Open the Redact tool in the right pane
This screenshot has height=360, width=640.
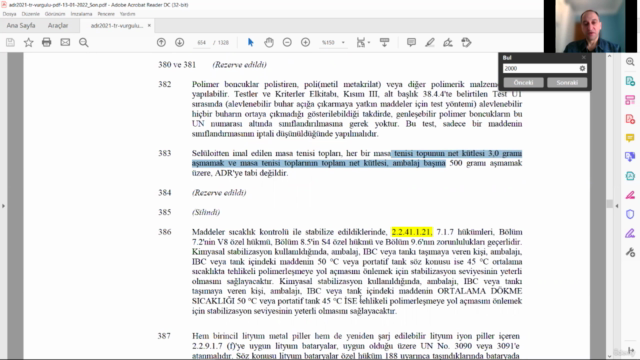tap(630, 195)
